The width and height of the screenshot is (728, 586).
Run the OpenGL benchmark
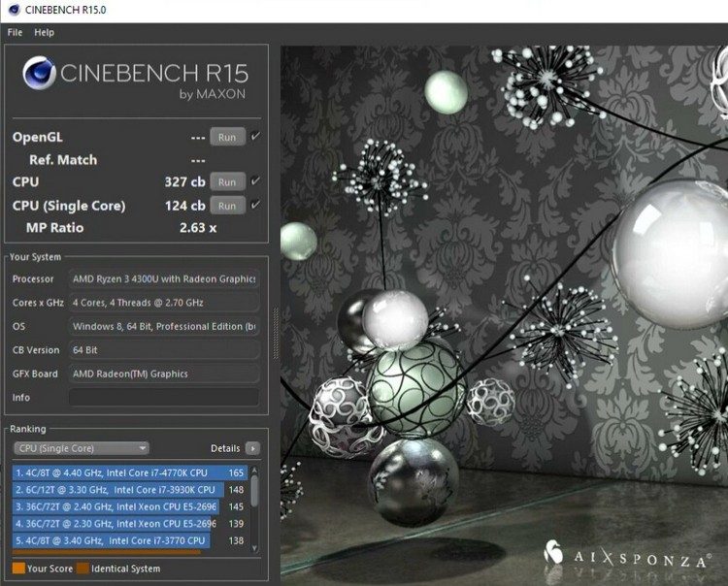point(227,137)
